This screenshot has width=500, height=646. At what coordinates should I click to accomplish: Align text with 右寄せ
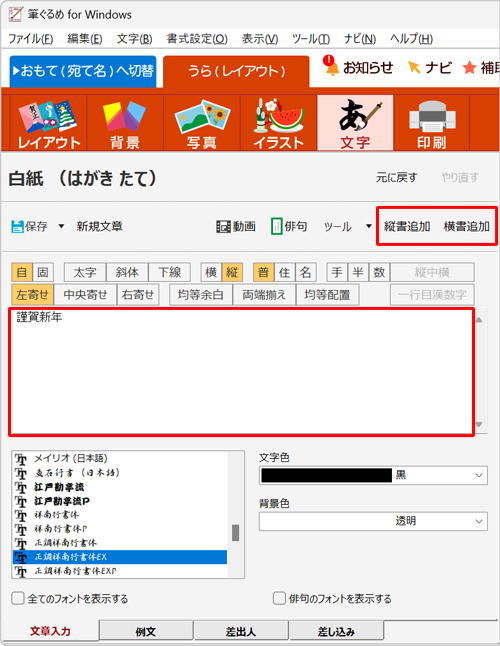pos(138,295)
